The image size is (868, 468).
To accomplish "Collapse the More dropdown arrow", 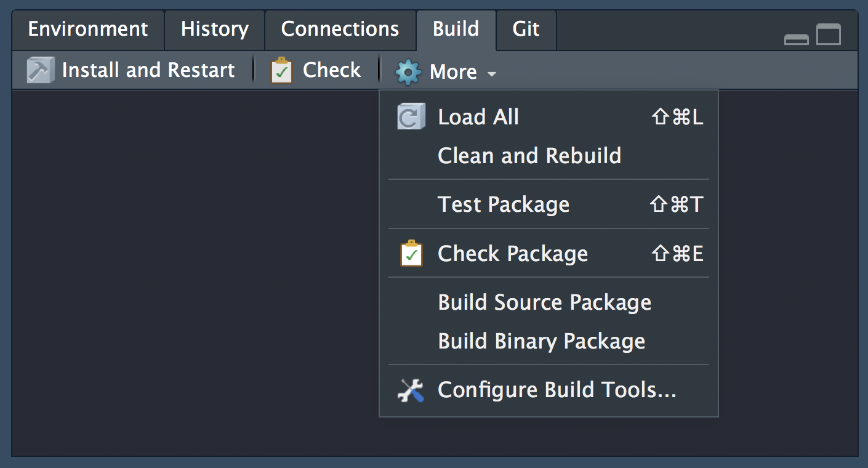I will 491,74.
